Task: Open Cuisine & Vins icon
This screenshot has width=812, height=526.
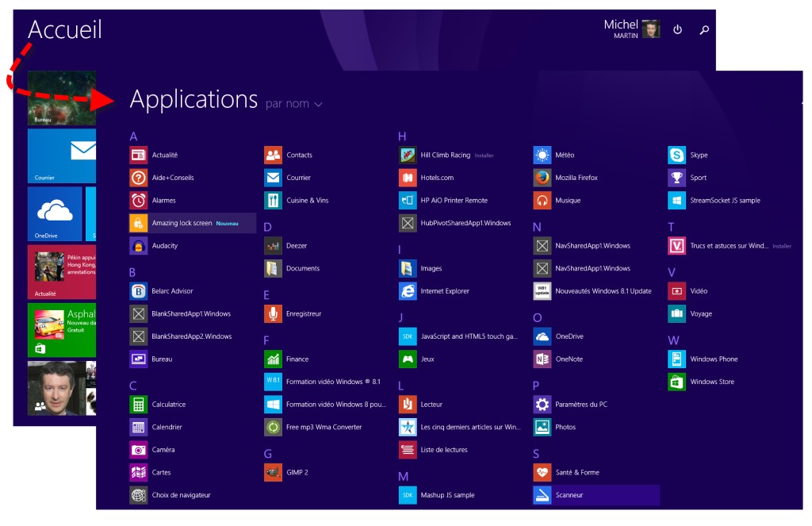Action: pos(273,201)
